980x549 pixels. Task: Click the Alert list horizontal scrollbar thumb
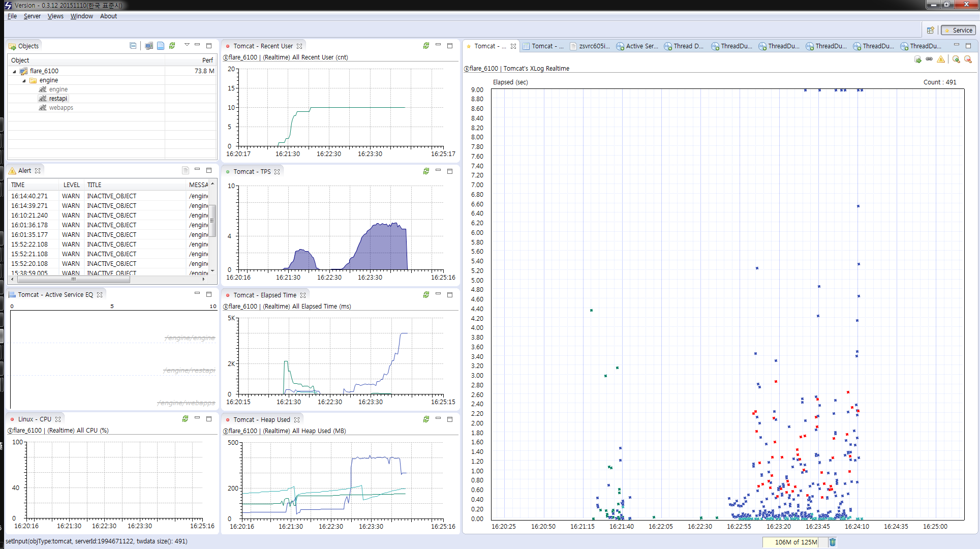click(73, 279)
